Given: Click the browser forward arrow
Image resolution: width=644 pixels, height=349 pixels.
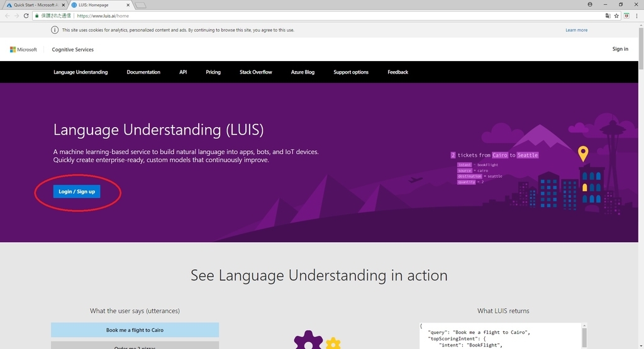Looking at the screenshot, I should (x=16, y=16).
